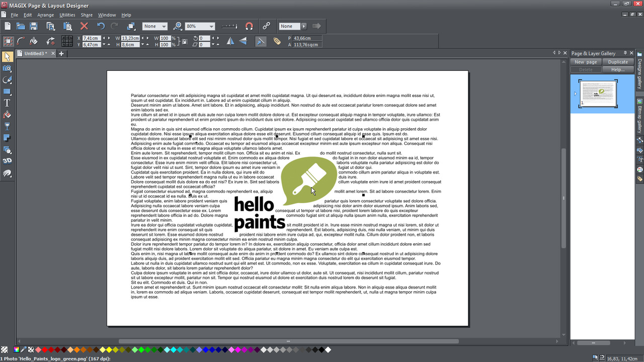
Task: Click the Duplicate page button
Action: pos(618,62)
